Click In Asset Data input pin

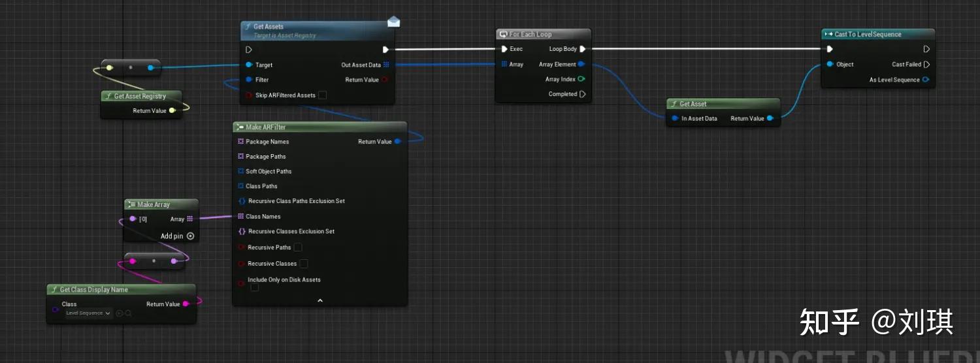point(676,119)
